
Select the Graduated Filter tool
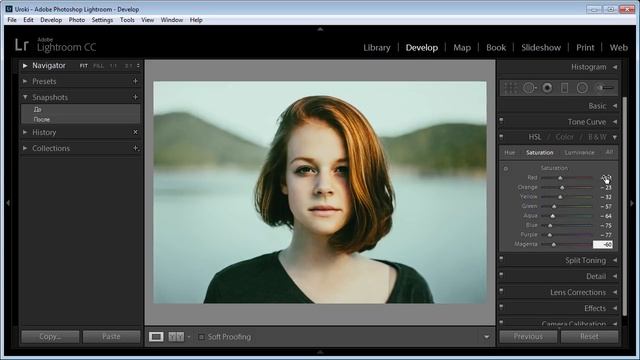564,88
